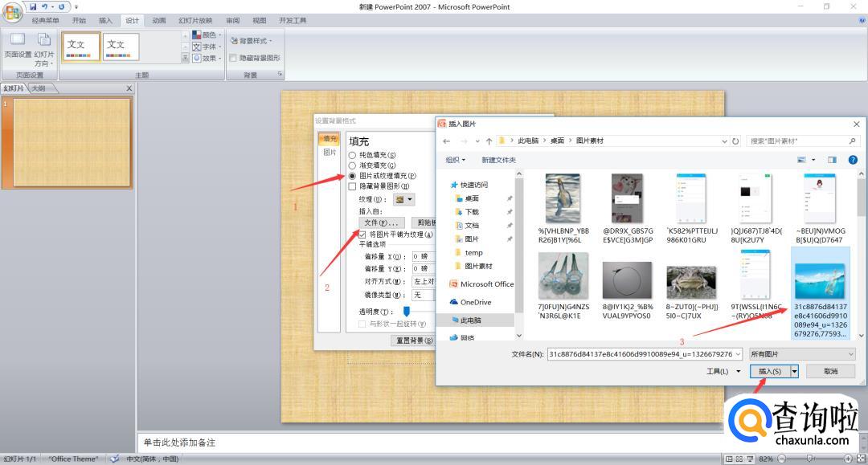This screenshot has height=465, width=868.
Task: Click the 偏移量 Y value field
Action: [x=423, y=269]
